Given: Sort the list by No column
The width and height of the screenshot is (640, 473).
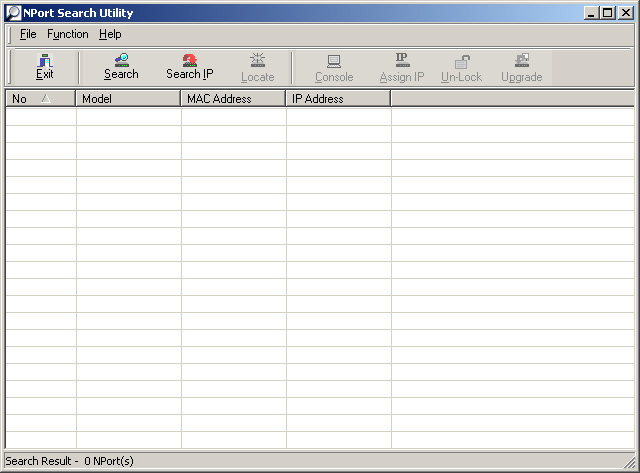Looking at the screenshot, I should [40, 99].
